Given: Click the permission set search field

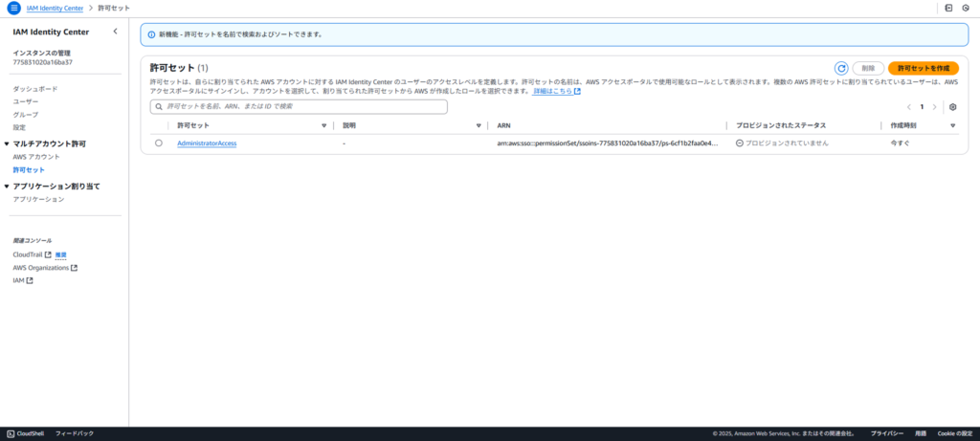Looking at the screenshot, I should [x=299, y=107].
